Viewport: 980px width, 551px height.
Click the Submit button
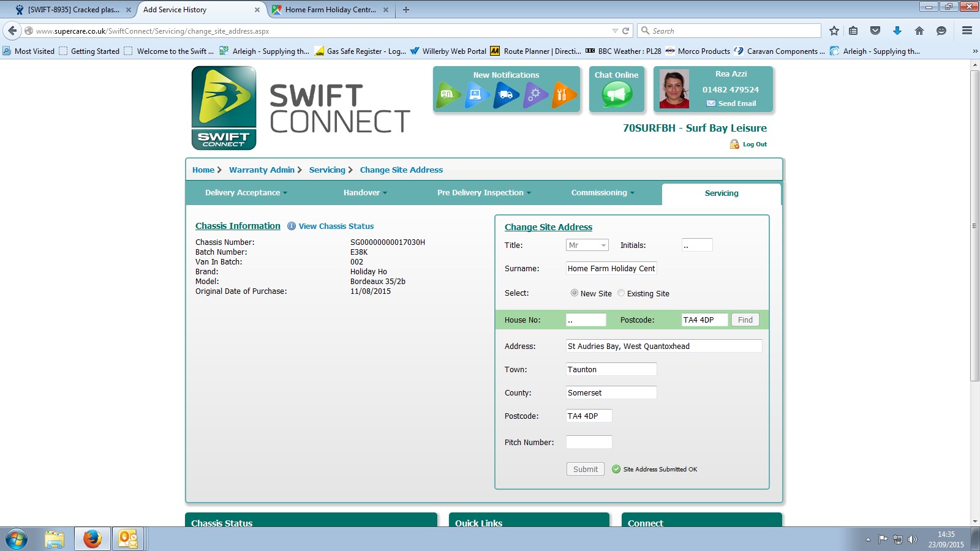pos(586,469)
